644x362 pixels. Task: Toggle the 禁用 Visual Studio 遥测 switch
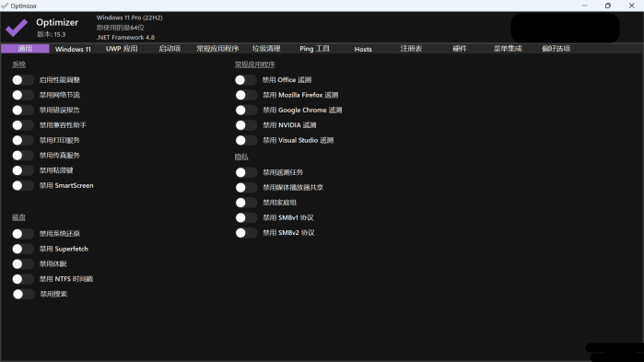click(246, 140)
